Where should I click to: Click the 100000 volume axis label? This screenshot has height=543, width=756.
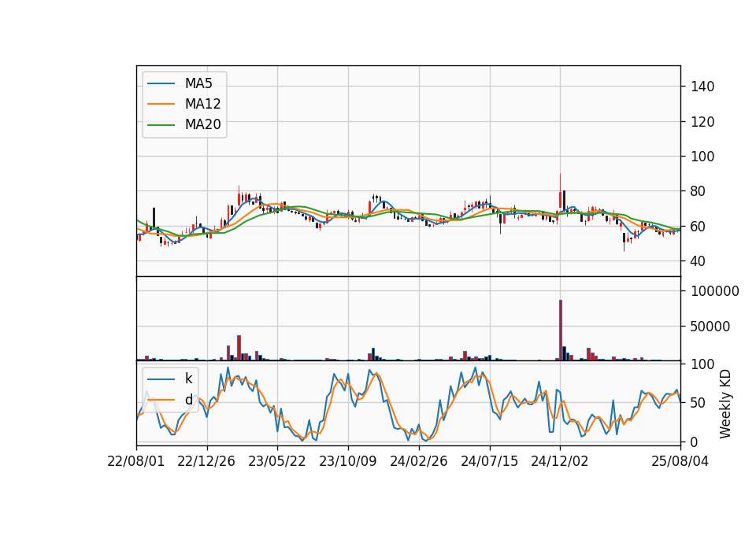(x=715, y=291)
